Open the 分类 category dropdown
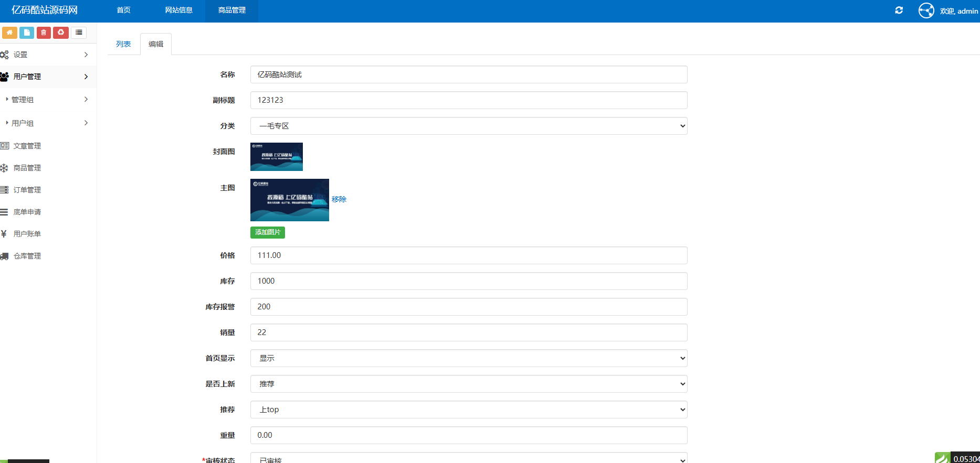This screenshot has height=463, width=980. click(468, 126)
